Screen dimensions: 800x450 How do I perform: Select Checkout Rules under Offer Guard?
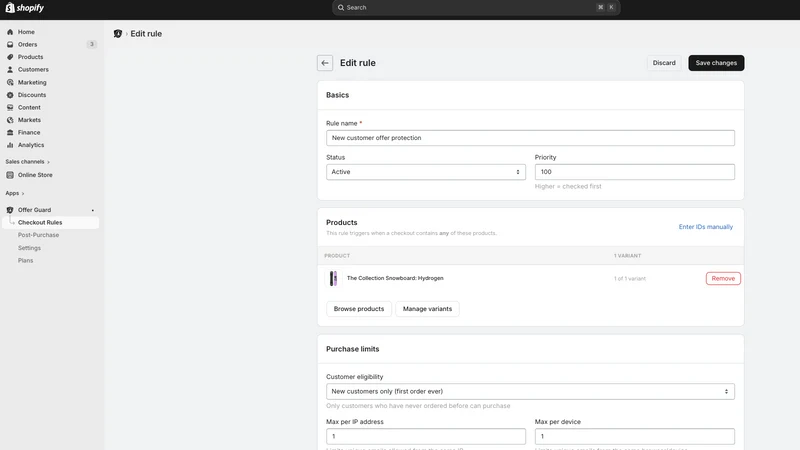pyautogui.click(x=50, y=222)
